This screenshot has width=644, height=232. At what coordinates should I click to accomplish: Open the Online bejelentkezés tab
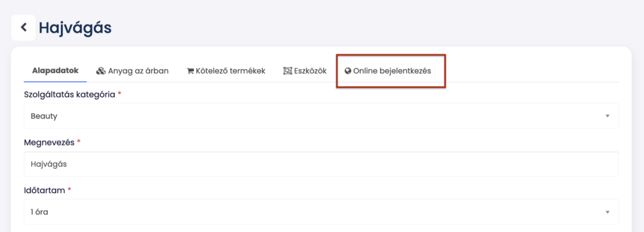[387, 70]
